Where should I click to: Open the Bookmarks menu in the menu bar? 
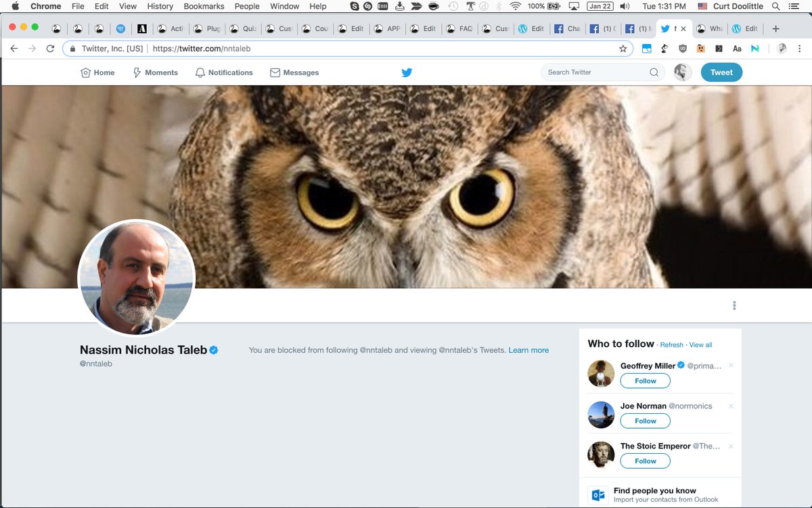pyautogui.click(x=203, y=6)
